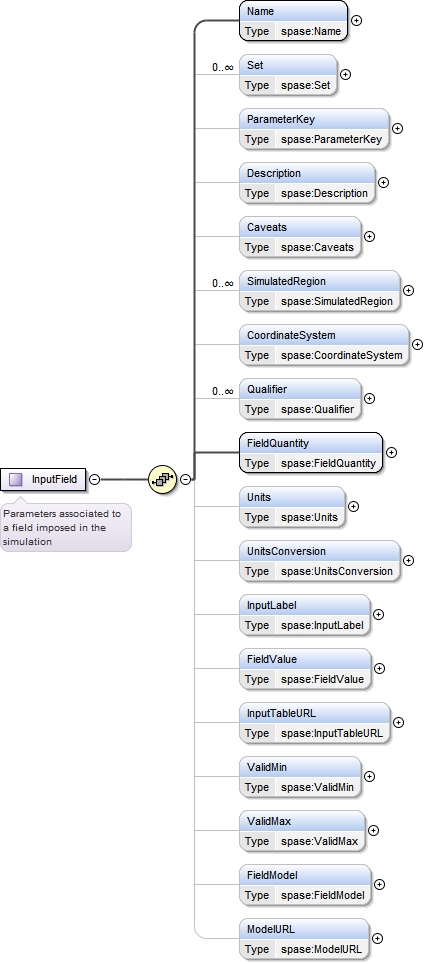
Task: Expand the ModelURL plus icon
Action: 377,938
